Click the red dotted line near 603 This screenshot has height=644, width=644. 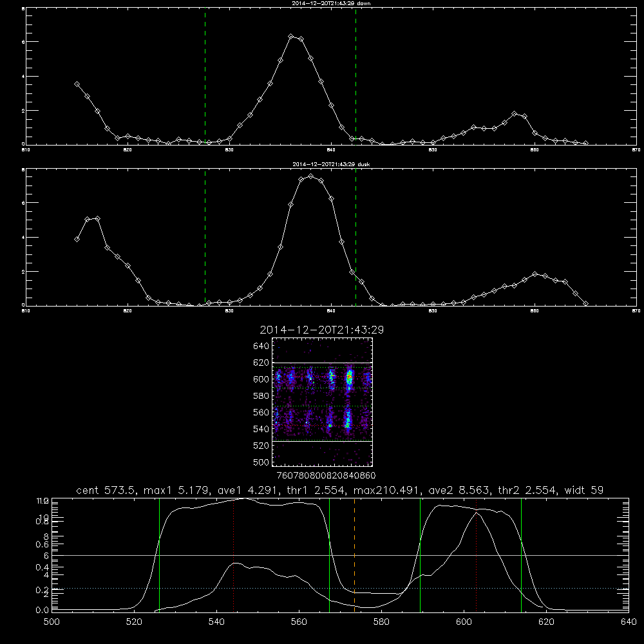(477, 554)
